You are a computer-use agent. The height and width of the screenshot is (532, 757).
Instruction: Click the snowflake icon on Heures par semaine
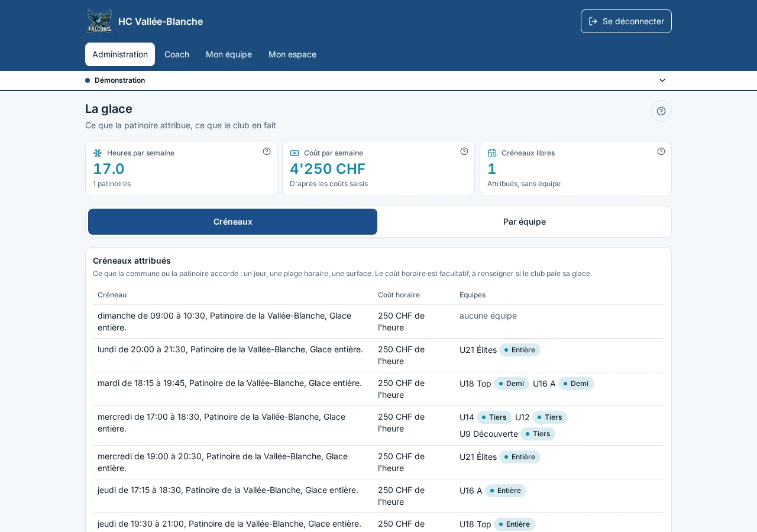point(98,153)
